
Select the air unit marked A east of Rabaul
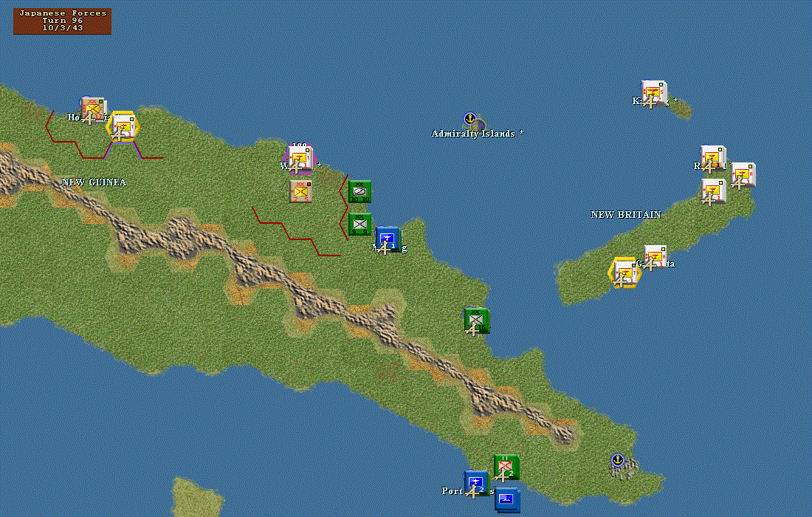point(743,176)
